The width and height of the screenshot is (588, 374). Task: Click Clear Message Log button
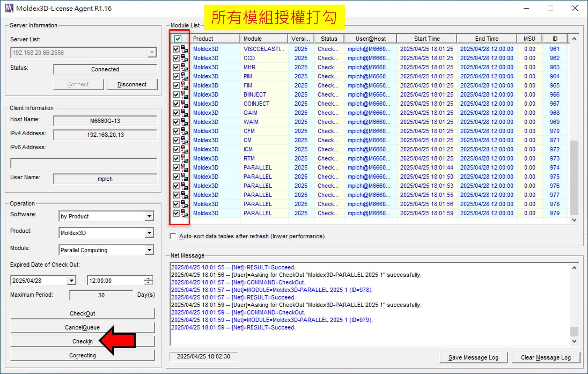pos(546,357)
